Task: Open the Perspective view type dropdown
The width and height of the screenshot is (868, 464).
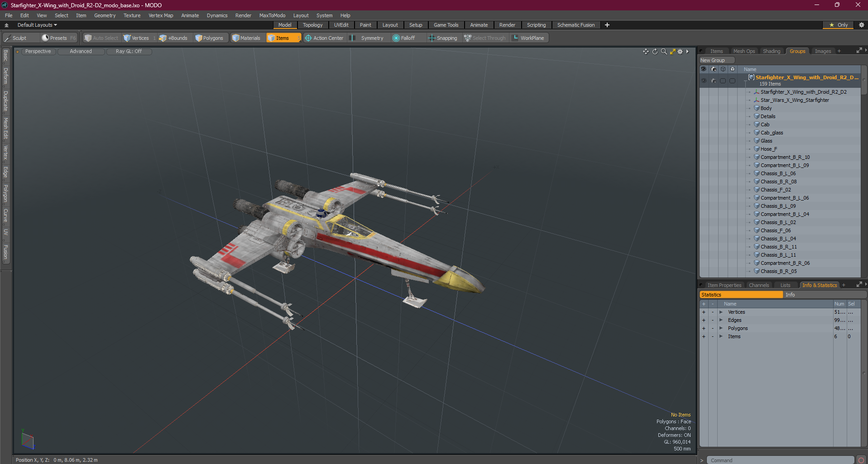Action: 38,52
